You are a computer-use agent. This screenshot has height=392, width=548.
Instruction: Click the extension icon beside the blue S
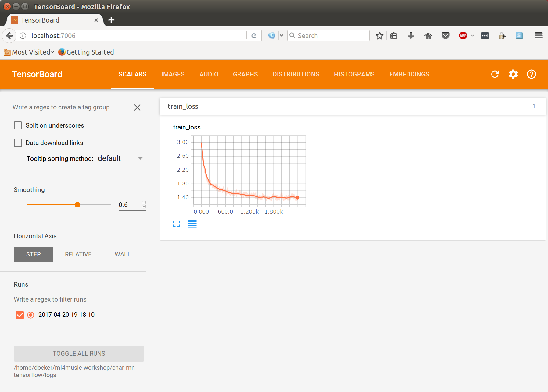click(502, 36)
